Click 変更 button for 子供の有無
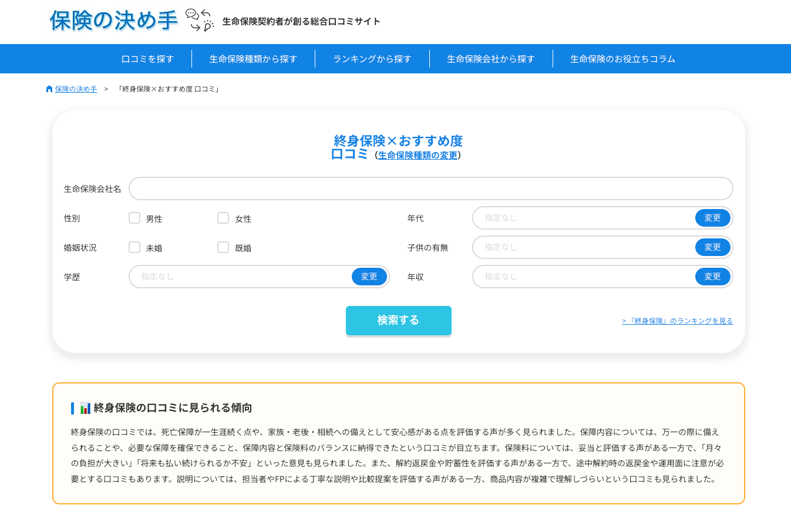Screen dimensions: 791x532 pyautogui.click(x=713, y=247)
